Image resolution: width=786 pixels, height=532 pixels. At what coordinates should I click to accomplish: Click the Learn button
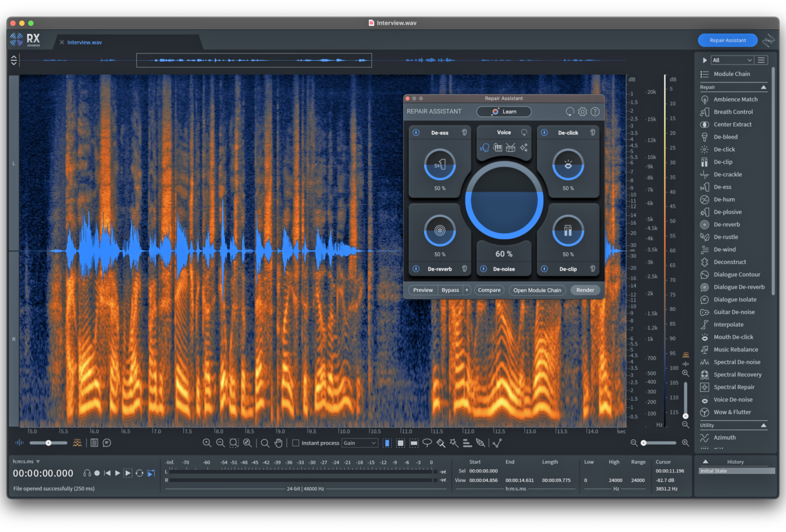pos(504,111)
